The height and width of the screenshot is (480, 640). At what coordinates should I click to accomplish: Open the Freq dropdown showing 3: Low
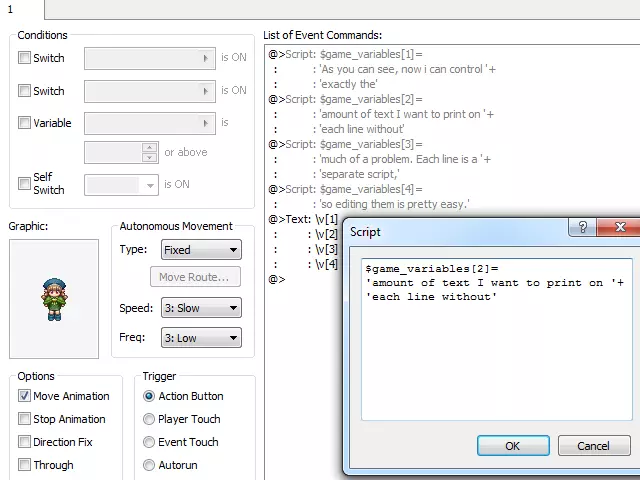(x=201, y=338)
